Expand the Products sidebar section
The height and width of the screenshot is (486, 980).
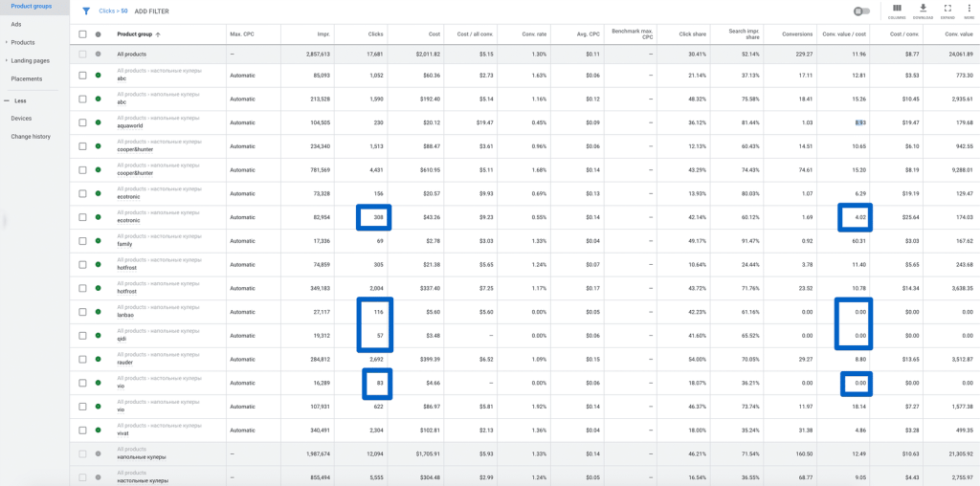23,42
